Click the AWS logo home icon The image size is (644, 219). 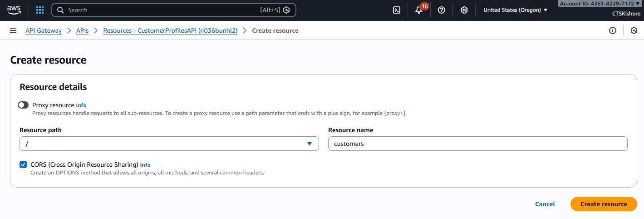14,10
